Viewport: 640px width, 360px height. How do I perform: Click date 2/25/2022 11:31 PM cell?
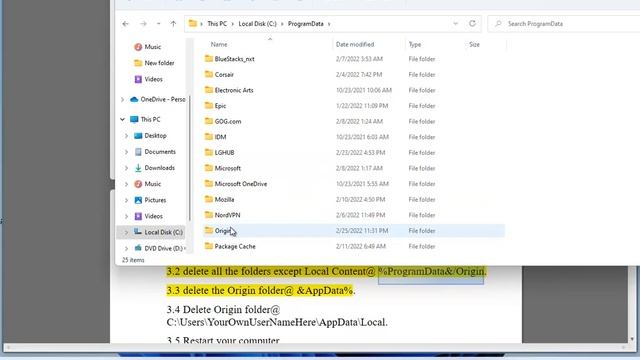click(x=362, y=231)
